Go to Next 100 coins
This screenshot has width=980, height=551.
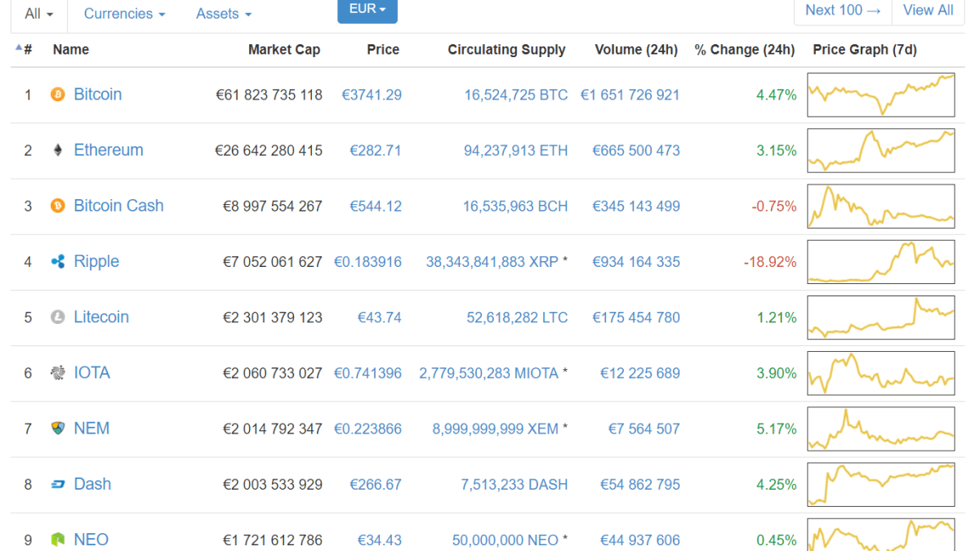[843, 11]
